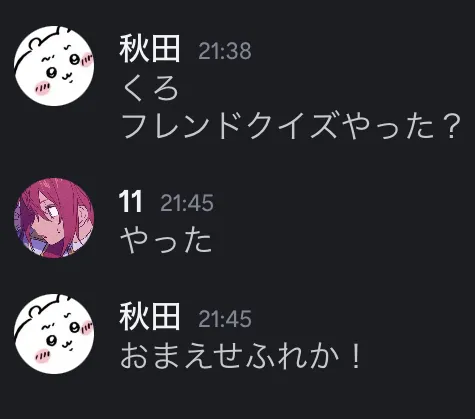
Task: Click the 21:45 timestamp beside the bottom 秋田
Action: coord(225,319)
